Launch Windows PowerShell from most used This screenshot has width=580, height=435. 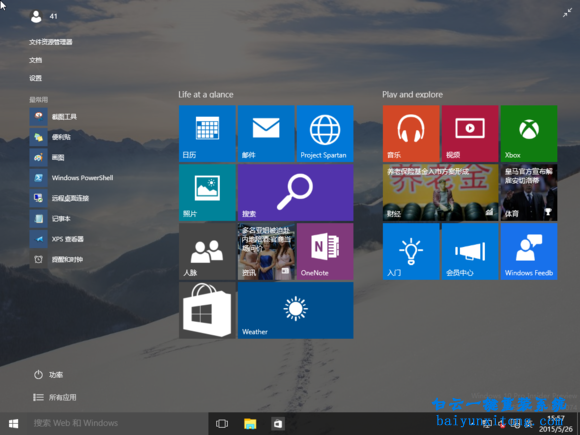coord(72,178)
